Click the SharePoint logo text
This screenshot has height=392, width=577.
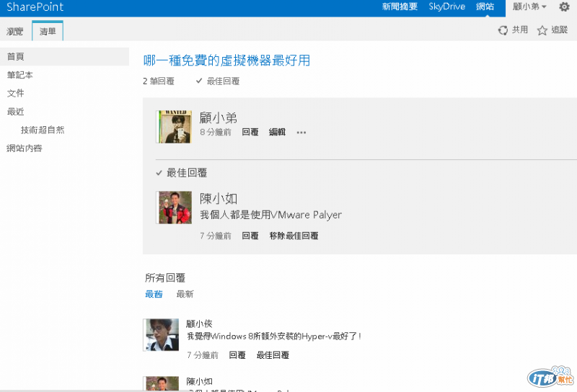pyautogui.click(x=35, y=6)
